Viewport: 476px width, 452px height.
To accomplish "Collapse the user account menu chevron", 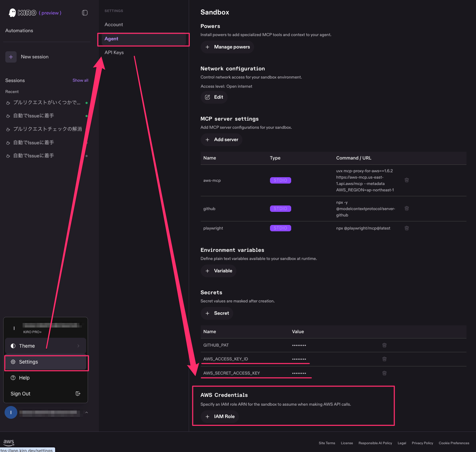I will [x=87, y=412].
